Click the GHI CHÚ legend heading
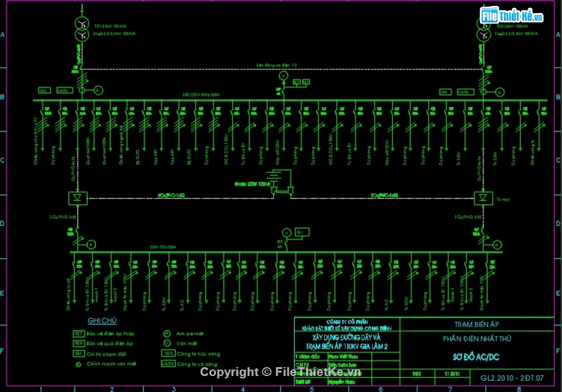This screenshot has width=562, height=392. pyautogui.click(x=102, y=321)
